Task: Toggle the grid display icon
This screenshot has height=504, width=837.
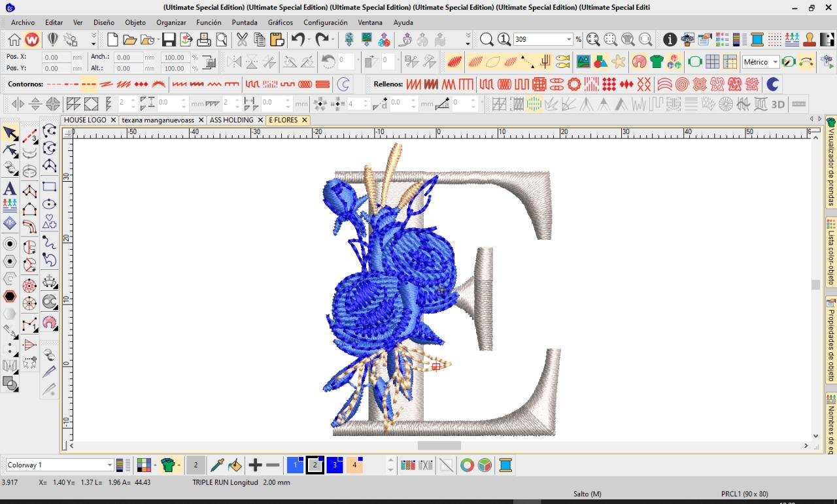Action: click(712, 62)
